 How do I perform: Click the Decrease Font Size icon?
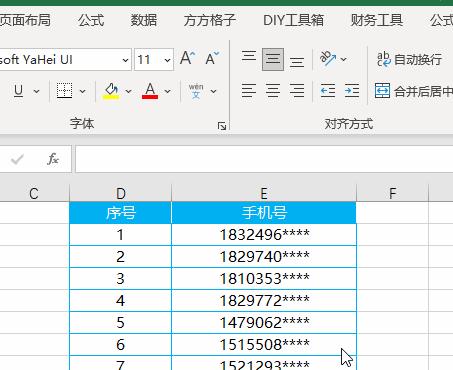(x=212, y=59)
